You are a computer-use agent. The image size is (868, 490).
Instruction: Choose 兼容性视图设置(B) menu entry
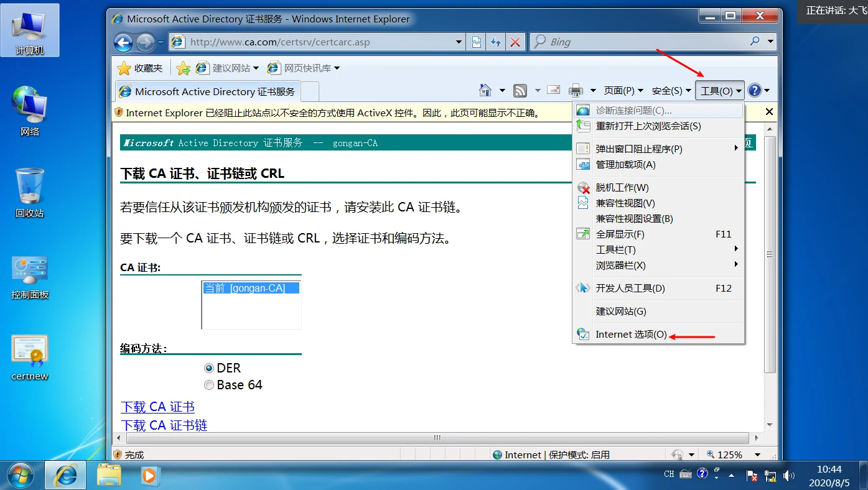tap(658, 219)
